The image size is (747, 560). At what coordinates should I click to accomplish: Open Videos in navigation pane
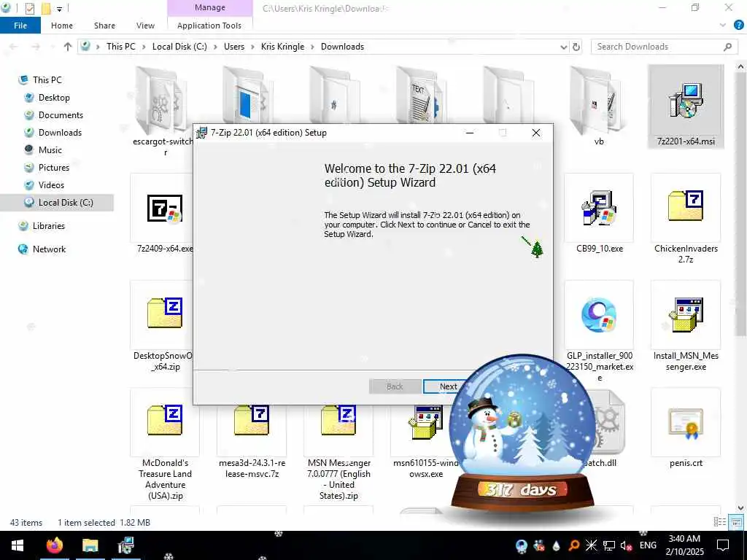tap(51, 184)
